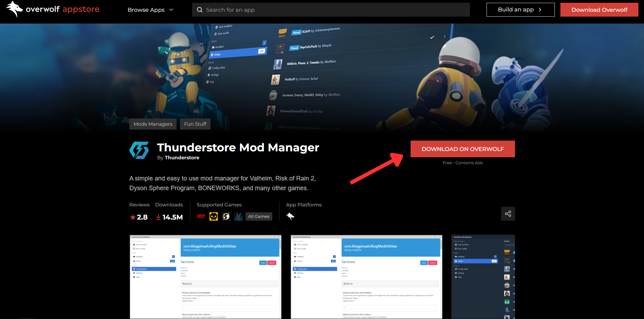Open the share options icon

coord(508,214)
